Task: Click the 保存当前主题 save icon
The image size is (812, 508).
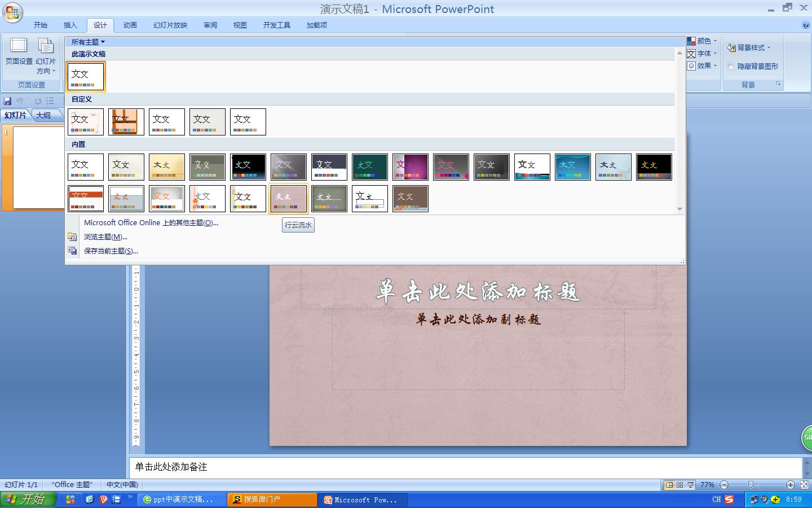Action: click(72, 251)
